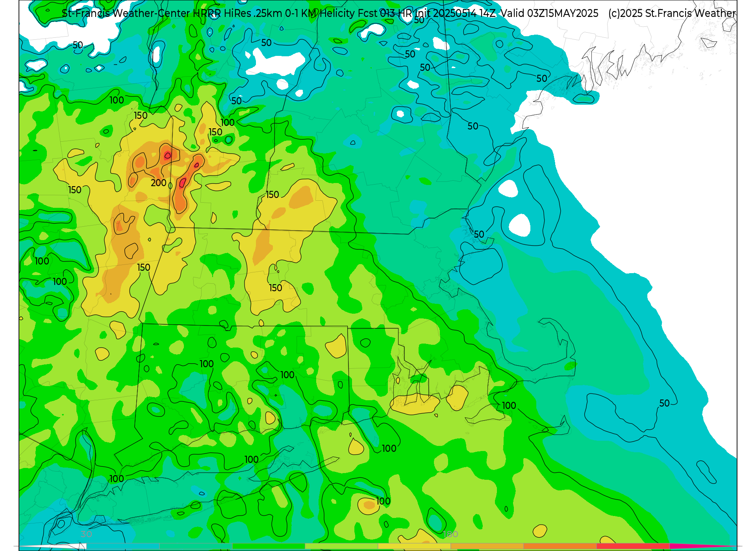Click 'Init 20250514 14Z' in the title

point(456,13)
